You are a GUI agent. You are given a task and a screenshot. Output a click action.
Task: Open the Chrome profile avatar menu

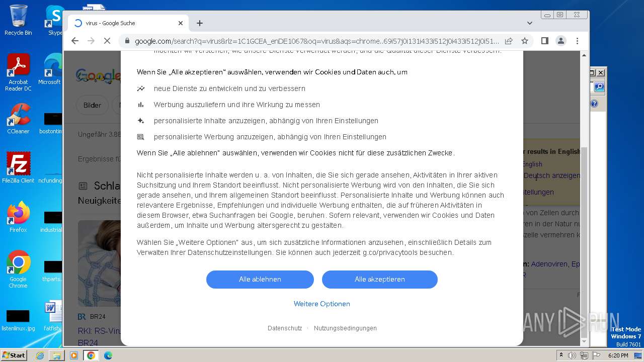tap(561, 41)
